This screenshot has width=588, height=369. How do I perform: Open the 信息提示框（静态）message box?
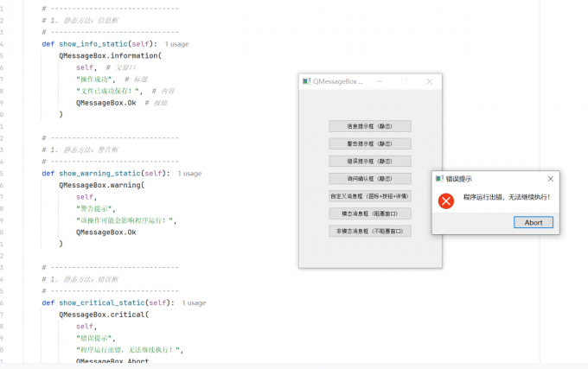(x=370, y=126)
